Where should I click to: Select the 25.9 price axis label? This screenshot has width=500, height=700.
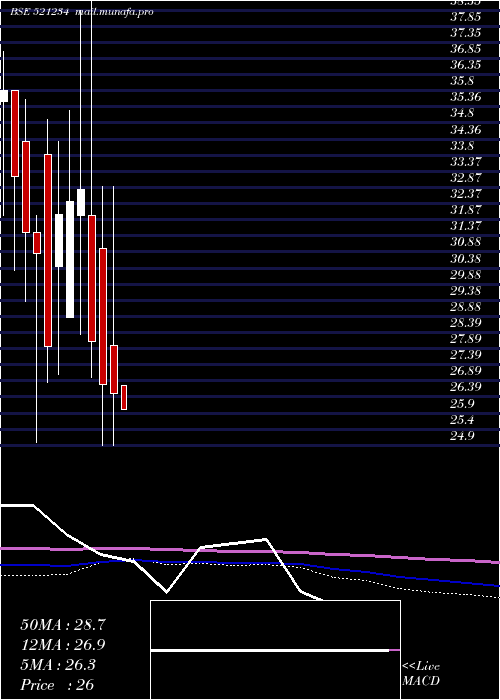pyautogui.click(x=462, y=404)
